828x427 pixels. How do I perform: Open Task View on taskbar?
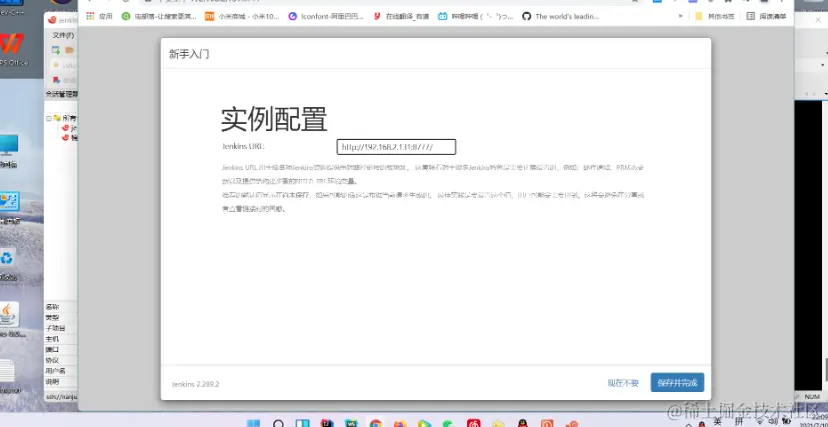(x=303, y=423)
